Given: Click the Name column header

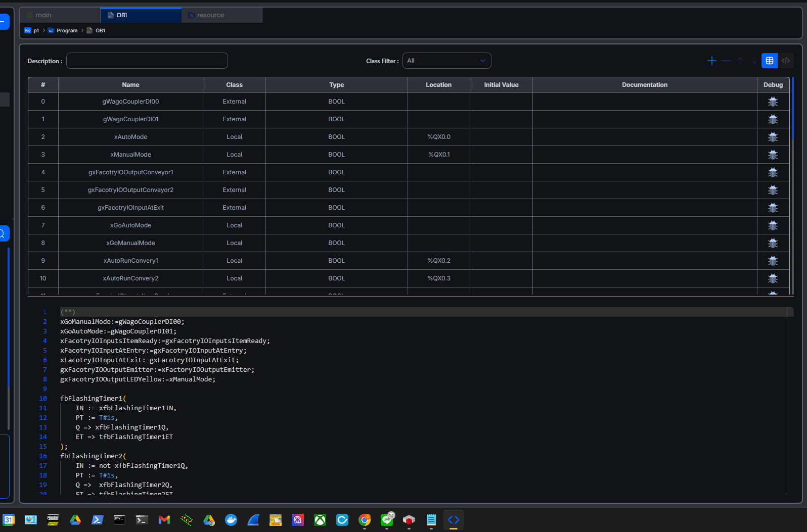Looking at the screenshot, I should coord(130,85).
